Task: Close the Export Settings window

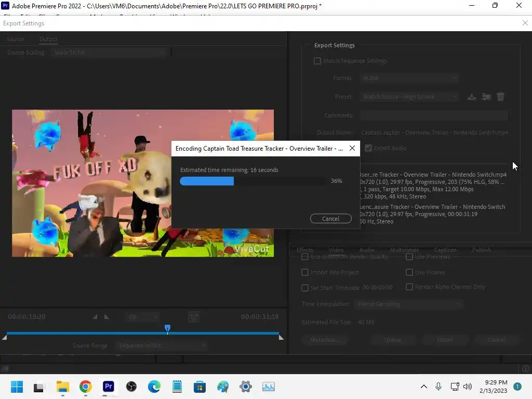Action: (525, 23)
